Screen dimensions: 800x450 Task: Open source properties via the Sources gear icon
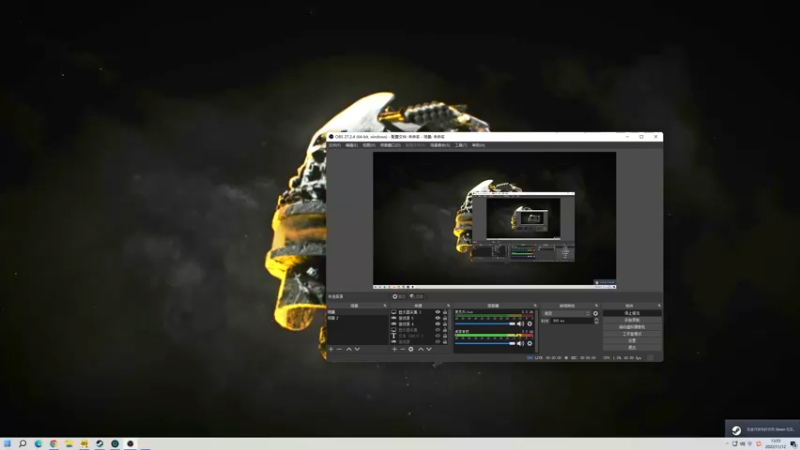pos(411,349)
